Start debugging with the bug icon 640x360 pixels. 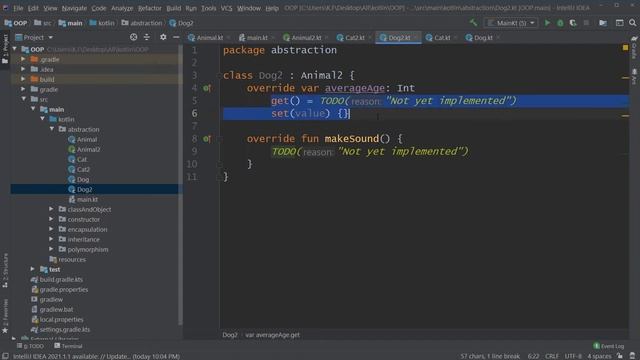click(x=560, y=23)
